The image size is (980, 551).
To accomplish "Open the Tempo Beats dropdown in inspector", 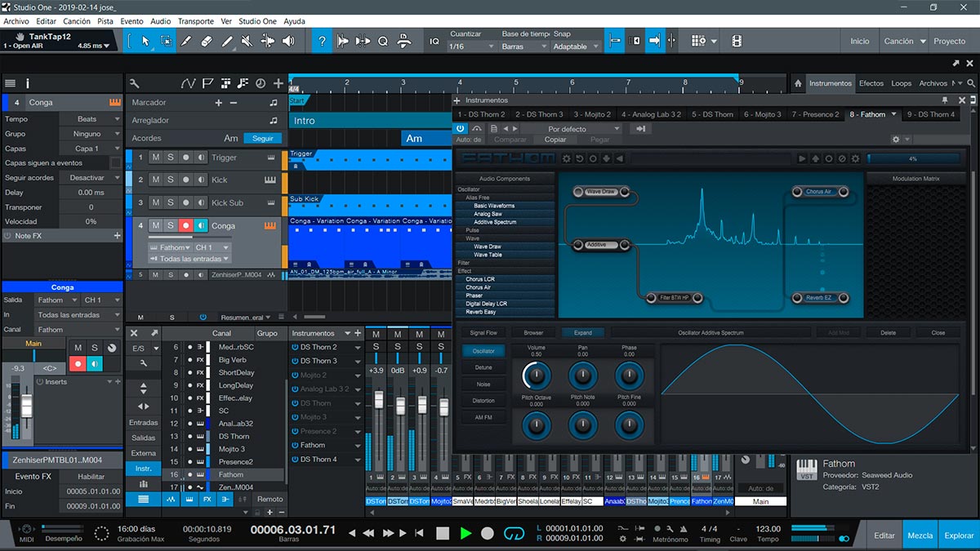I will tap(91, 119).
